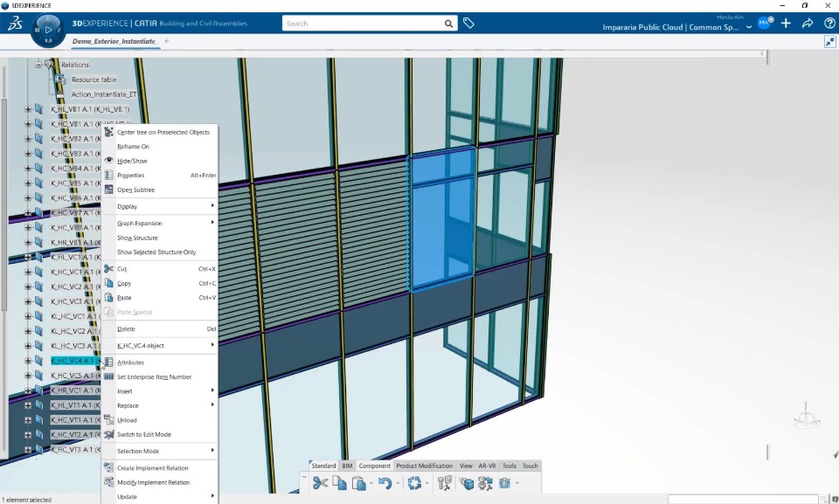Open the user profile avatar
The height and width of the screenshot is (504, 839).
[x=764, y=24]
